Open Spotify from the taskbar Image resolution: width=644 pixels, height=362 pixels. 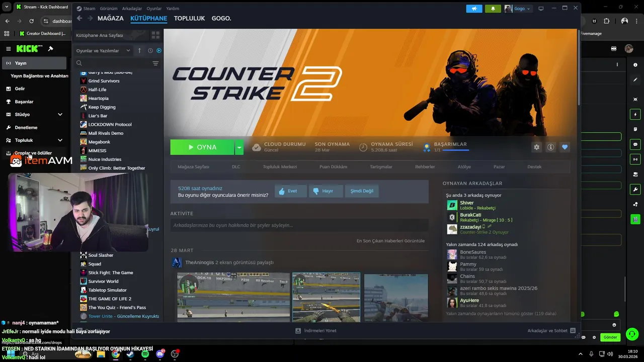145,354
